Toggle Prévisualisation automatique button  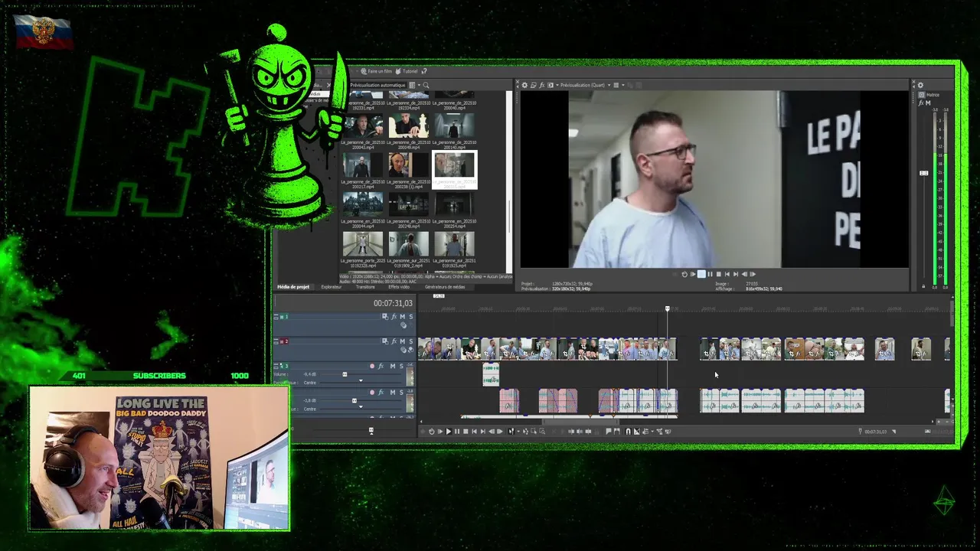click(377, 86)
